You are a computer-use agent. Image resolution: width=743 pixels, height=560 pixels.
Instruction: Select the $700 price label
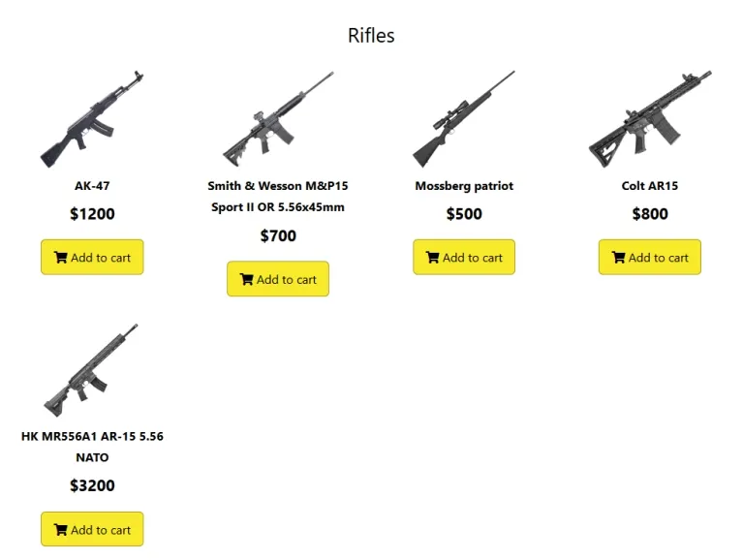(x=278, y=235)
